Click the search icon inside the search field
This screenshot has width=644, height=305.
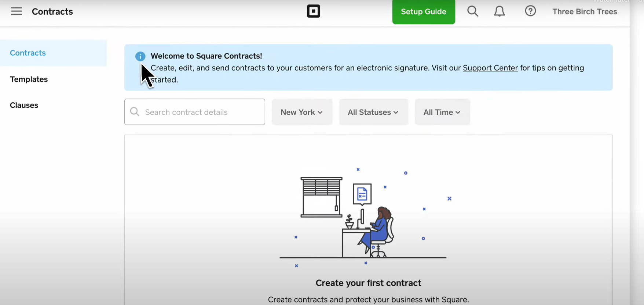(134, 112)
